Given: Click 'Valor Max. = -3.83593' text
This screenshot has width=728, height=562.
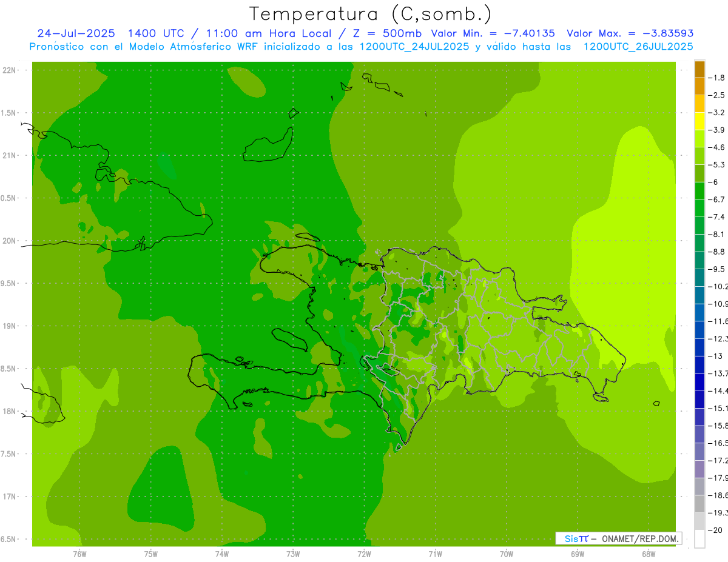Looking at the screenshot, I should click(630, 33).
